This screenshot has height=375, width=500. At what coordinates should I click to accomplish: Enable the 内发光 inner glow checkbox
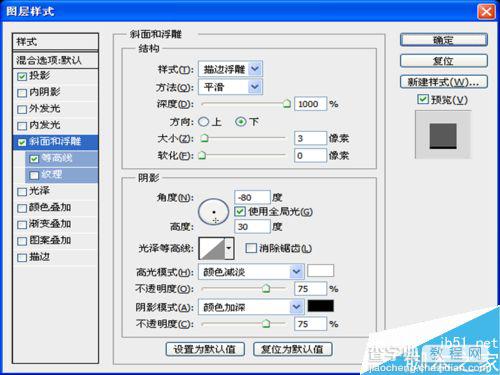click(x=22, y=126)
